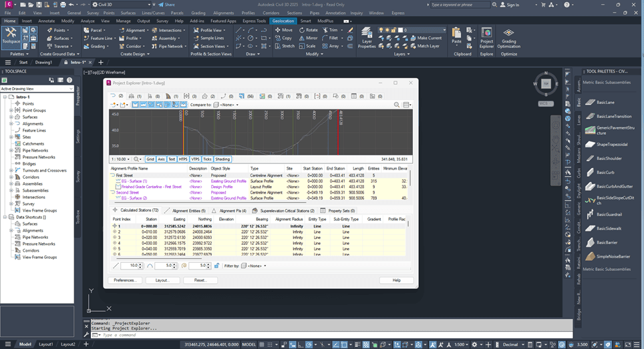Screen dimensions: 644x349
Task: Click the ViewCube Top face
Action: coord(546,84)
